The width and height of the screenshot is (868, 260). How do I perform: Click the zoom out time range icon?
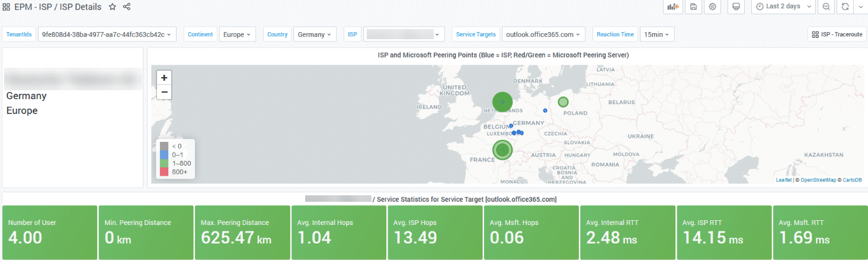826,7
